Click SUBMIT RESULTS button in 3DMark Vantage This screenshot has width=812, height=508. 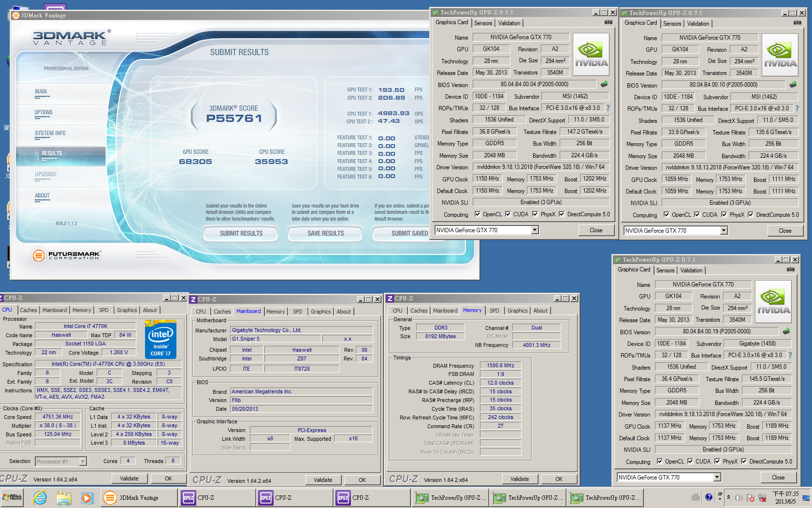tap(241, 233)
